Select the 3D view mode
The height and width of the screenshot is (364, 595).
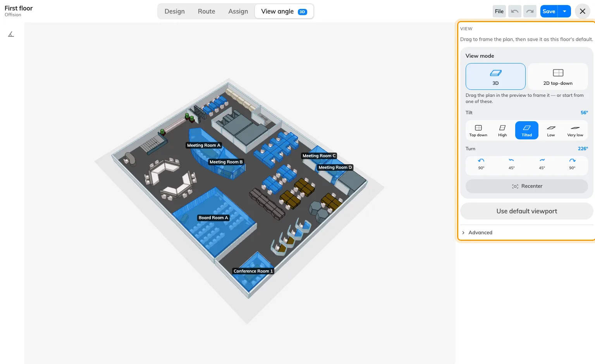pos(495,76)
